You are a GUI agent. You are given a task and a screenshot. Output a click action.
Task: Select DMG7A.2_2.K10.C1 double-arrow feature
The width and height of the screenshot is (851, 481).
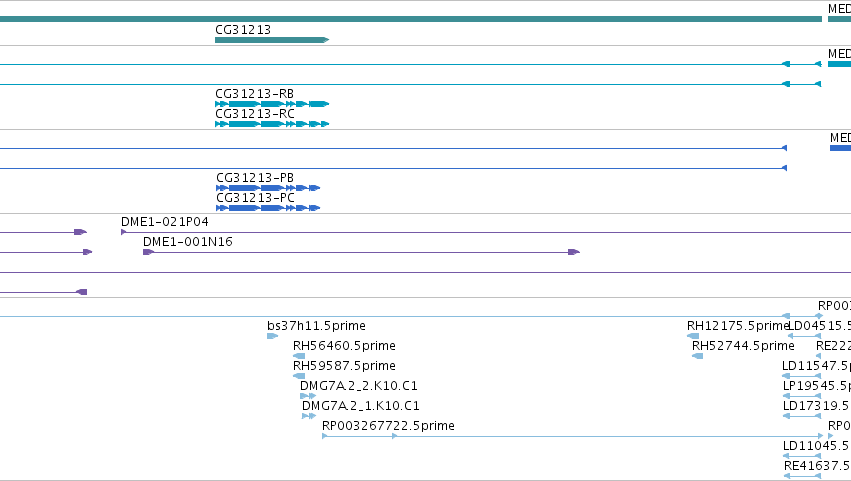point(308,396)
